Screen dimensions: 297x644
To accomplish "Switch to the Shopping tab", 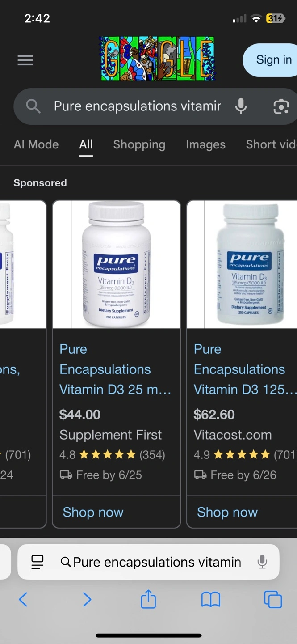I will click(139, 144).
